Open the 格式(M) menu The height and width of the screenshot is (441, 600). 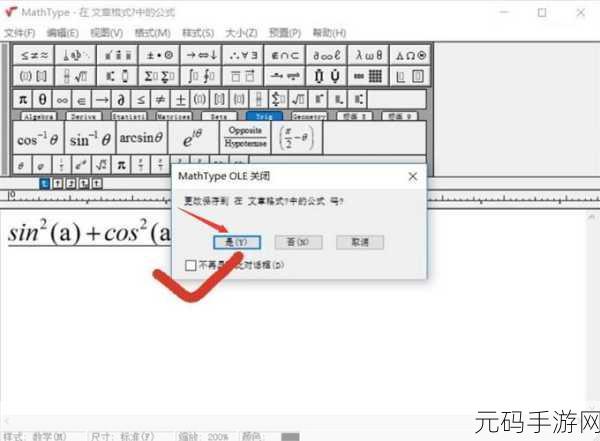[153, 33]
